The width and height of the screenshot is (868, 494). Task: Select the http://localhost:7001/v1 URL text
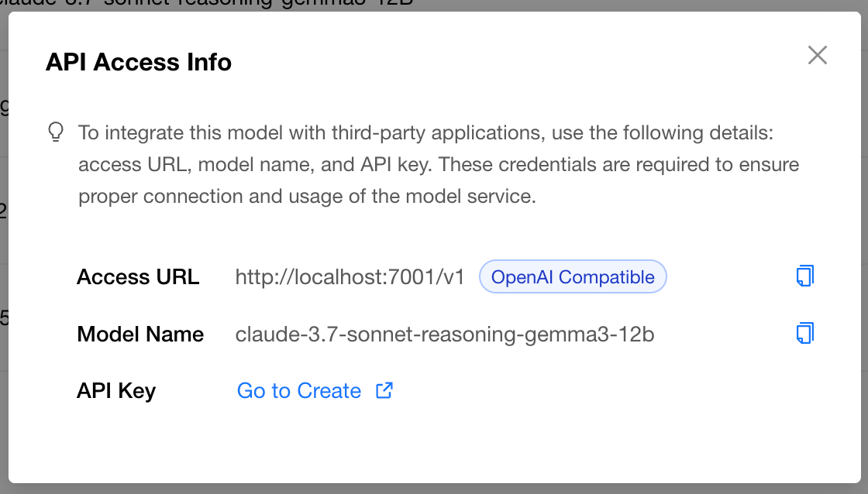tap(350, 276)
